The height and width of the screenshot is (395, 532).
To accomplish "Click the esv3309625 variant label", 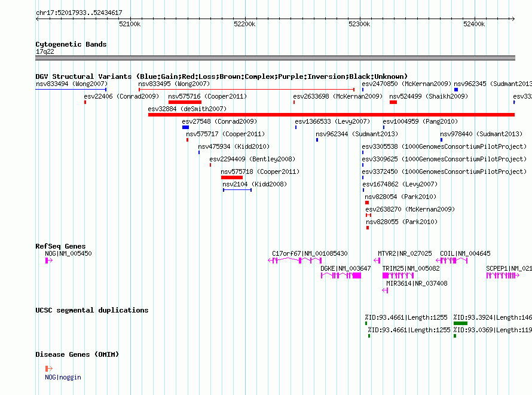I will [x=444, y=159].
